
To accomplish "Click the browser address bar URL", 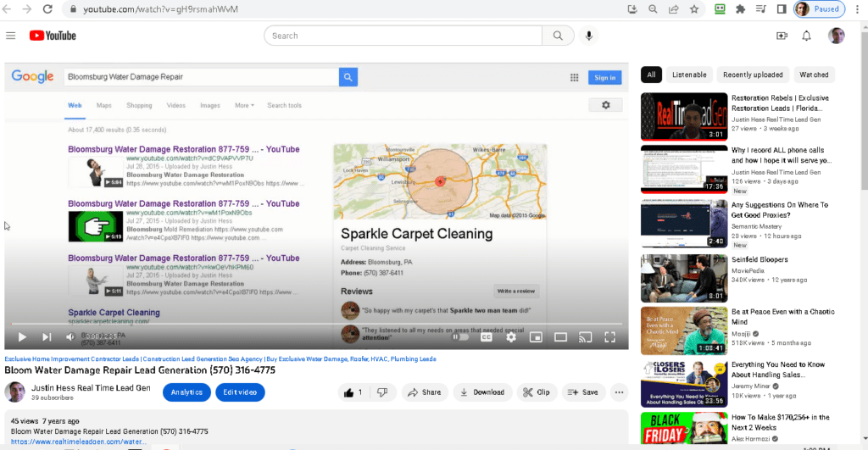I will pyautogui.click(x=160, y=9).
